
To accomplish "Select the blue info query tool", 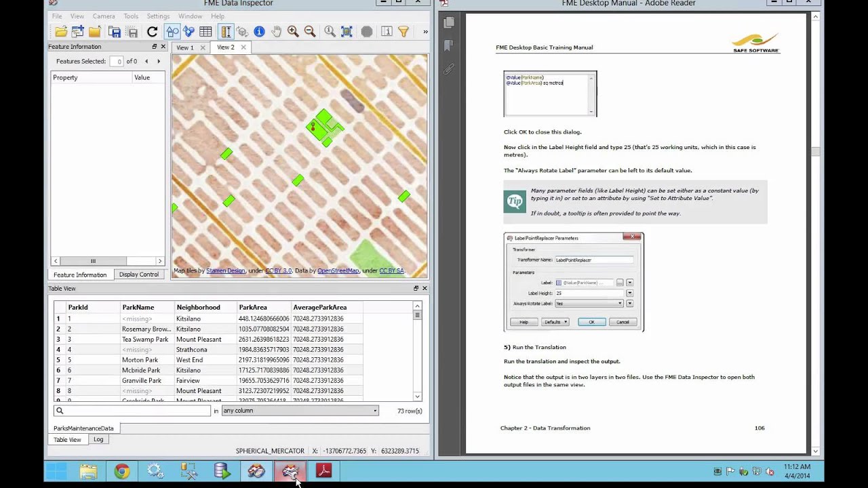I will coord(259,31).
